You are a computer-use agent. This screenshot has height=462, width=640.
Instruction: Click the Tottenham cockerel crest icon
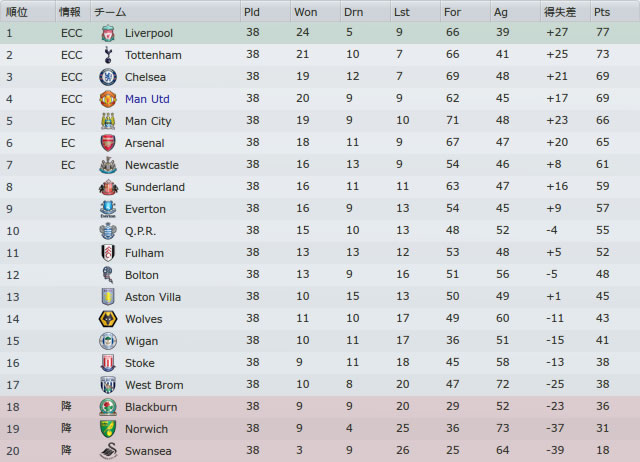[108, 55]
